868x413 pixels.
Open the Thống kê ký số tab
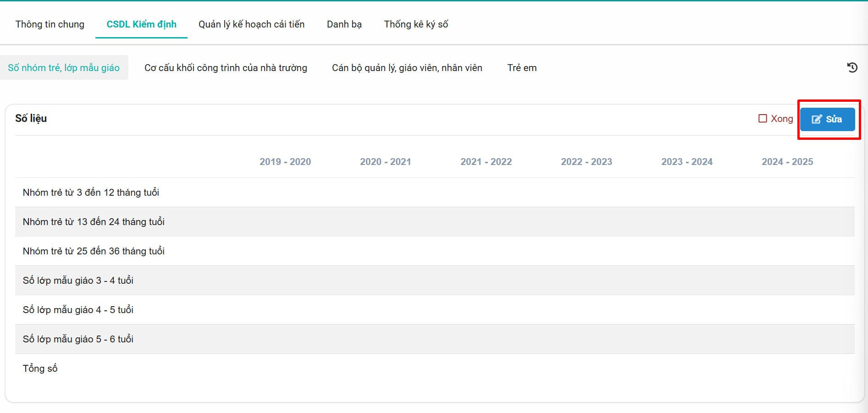[x=416, y=24]
